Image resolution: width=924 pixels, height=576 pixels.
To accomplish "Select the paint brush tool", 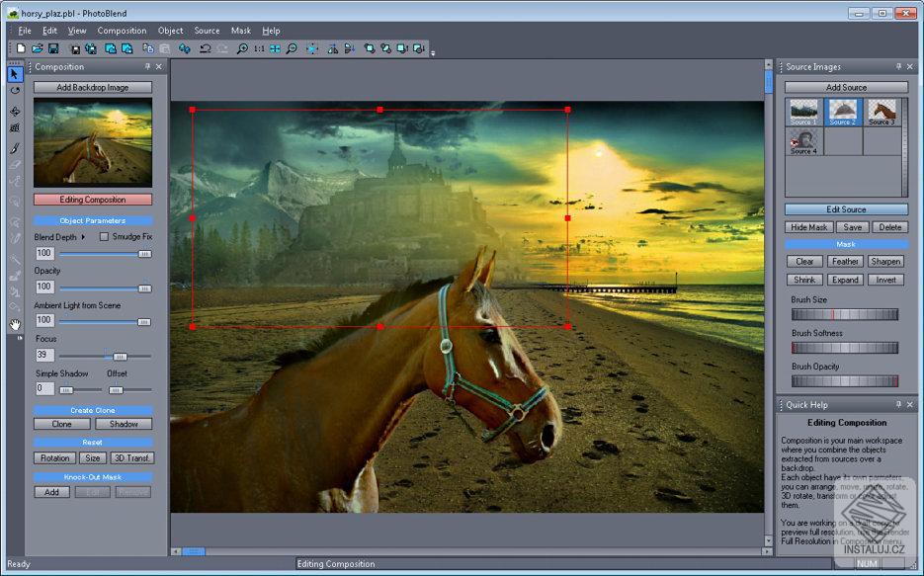I will pyautogui.click(x=15, y=147).
